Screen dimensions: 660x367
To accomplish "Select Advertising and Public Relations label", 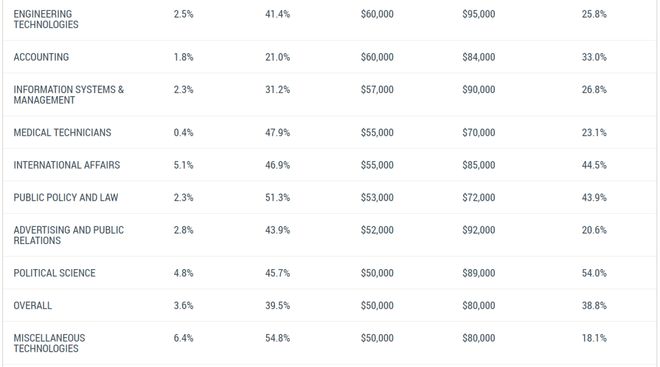I will (69, 235).
